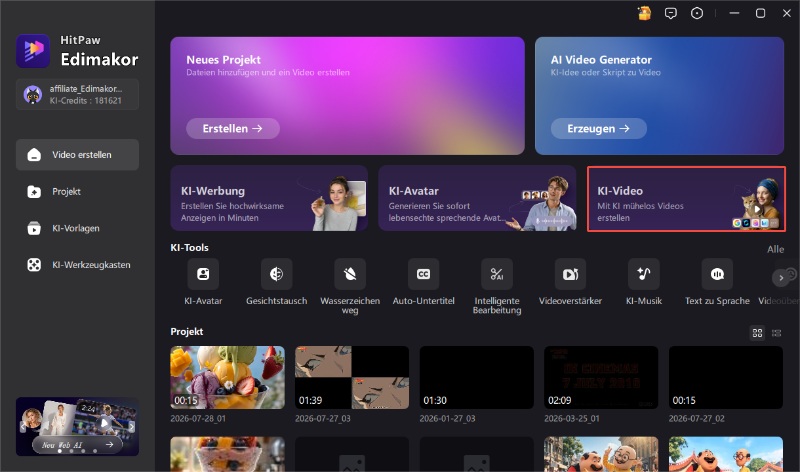Click KI-Credits : 181621 text
This screenshot has height=472, width=800.
click(86, 101)
